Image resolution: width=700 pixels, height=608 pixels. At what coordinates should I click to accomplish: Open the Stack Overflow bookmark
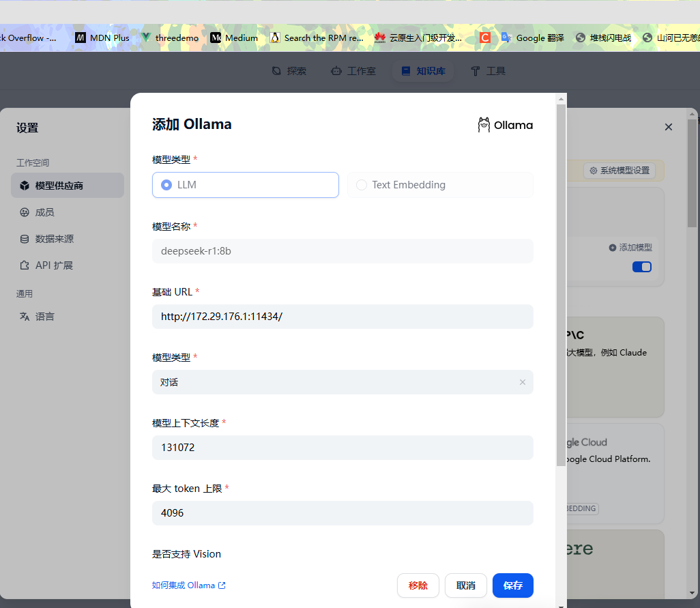coord(28,38)
